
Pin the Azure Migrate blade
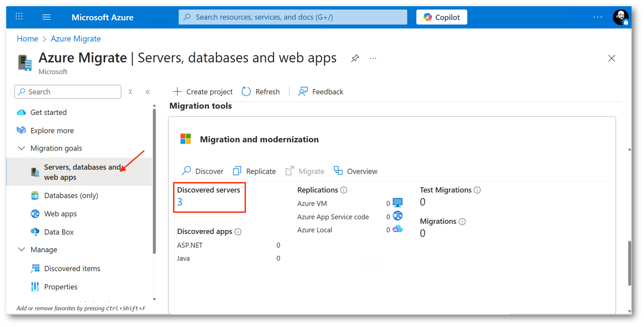[355, 58]
